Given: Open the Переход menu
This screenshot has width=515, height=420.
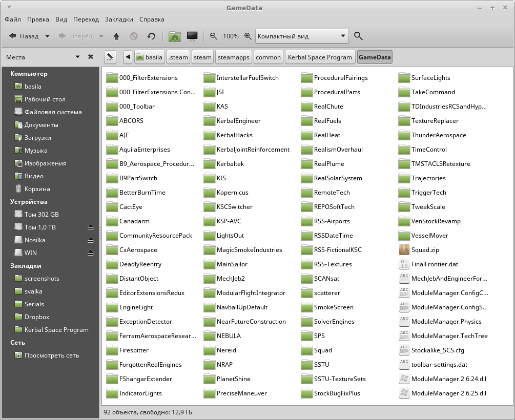Looking at the screenshot, I should pyautogui.click(x=86, y=19).
